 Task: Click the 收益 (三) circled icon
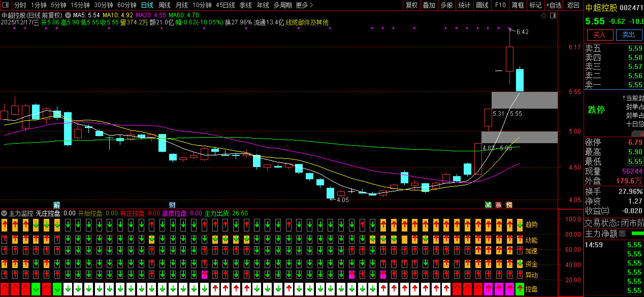pos(605,211)
